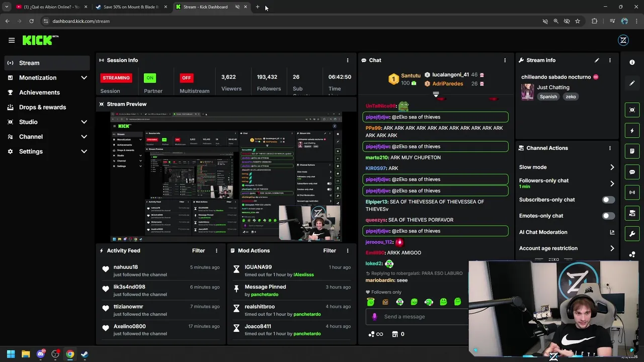Click the info icon in right toolbar

(x=632, y=62)
